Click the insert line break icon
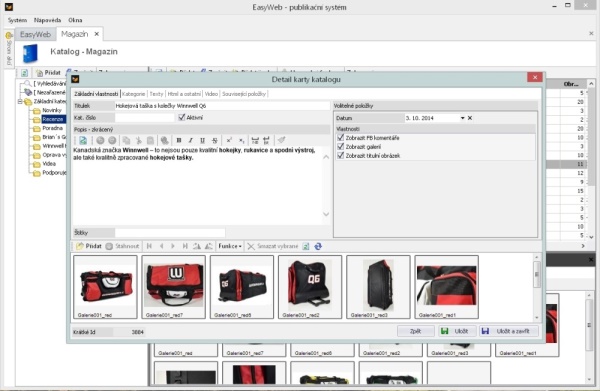This screenshot has height=391, width=600. (266, 140)
